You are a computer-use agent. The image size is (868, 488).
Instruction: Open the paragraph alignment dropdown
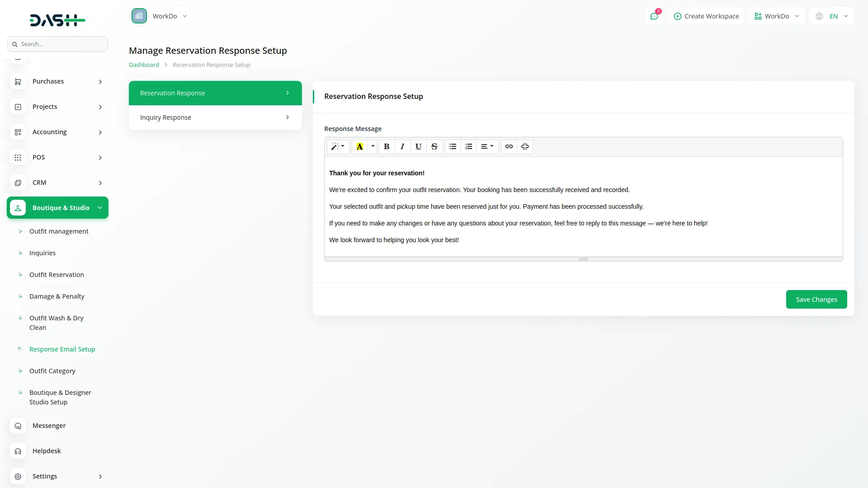coord(487,146)
